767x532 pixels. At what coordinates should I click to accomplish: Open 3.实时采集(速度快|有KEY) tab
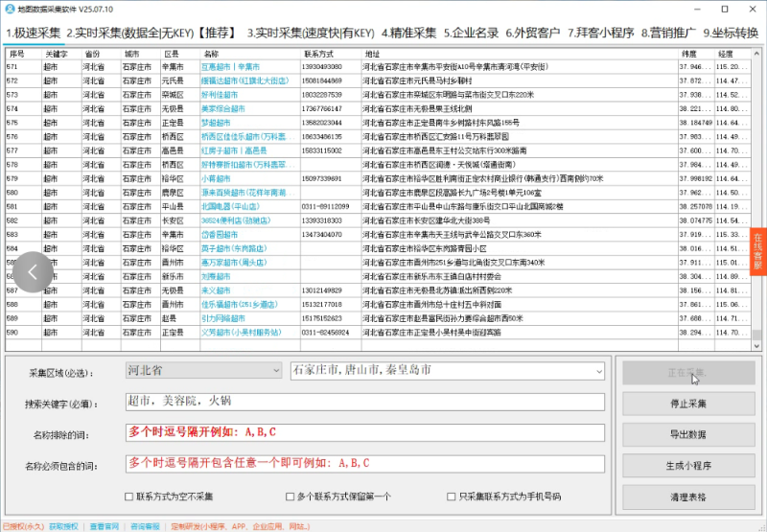pyautogui.click(x=311, y=33)
